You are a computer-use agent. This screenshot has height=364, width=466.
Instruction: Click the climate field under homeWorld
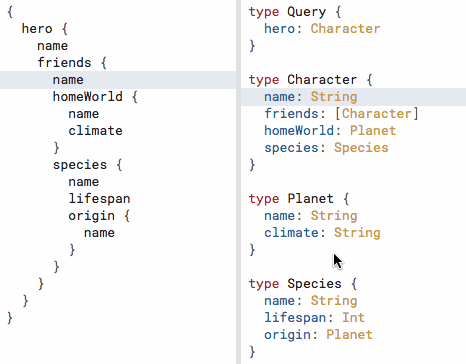[x=95, y=131]
